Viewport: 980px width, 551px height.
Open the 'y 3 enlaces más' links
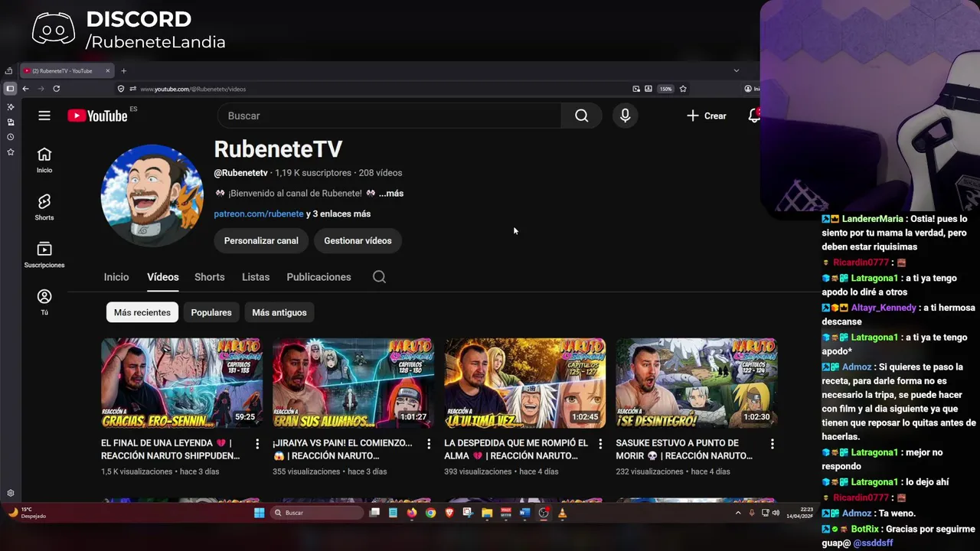[x=338, y=214]
